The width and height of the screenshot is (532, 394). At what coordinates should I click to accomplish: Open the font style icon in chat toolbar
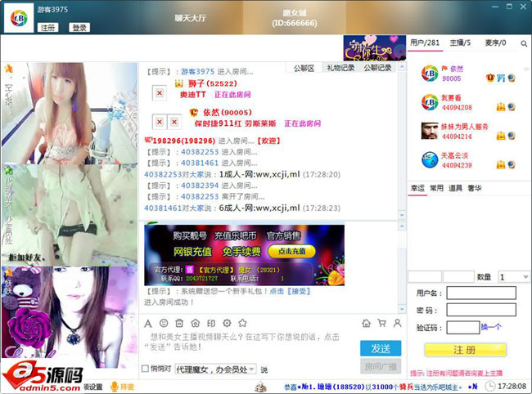tap(148, 323)
